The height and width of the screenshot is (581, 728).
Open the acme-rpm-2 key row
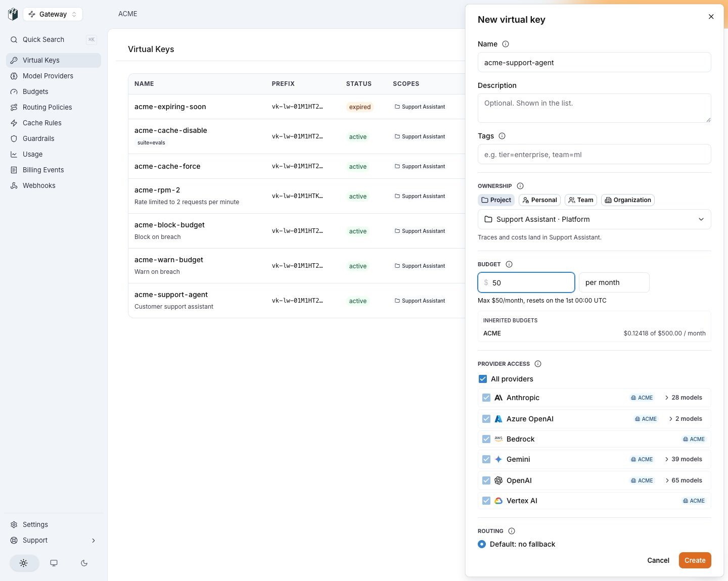coord(297,196)
